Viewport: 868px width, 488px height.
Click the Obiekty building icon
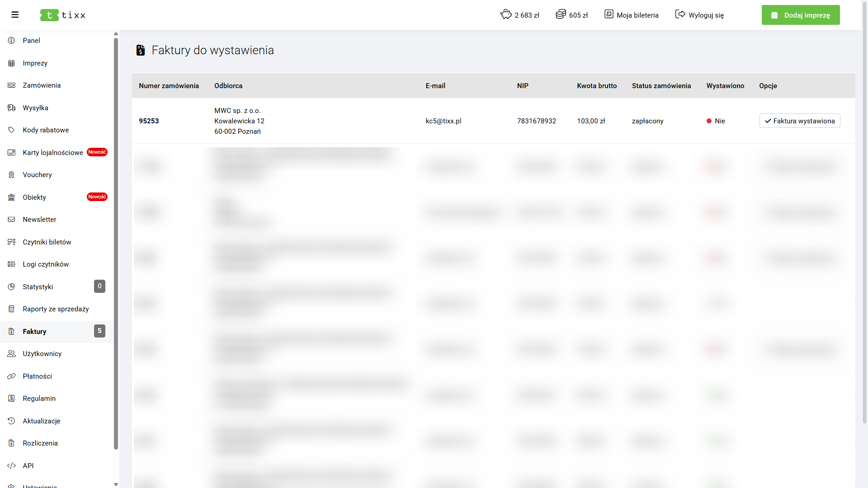pos(11,197)
